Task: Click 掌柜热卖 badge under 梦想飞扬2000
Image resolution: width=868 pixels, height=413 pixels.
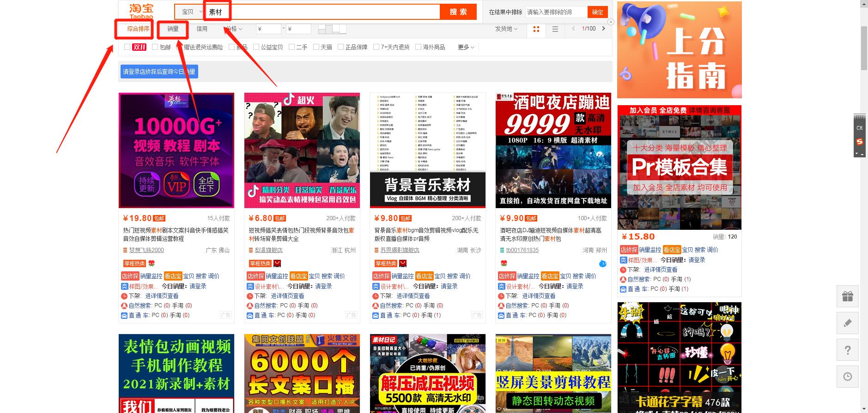Action: (134, 263)
